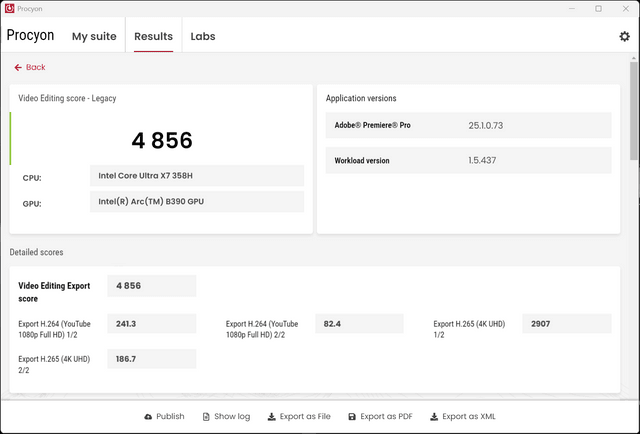This screenshot has height=434, width=640.
Task: Open the settings gear icon
Action: click(x=624, y=36)
